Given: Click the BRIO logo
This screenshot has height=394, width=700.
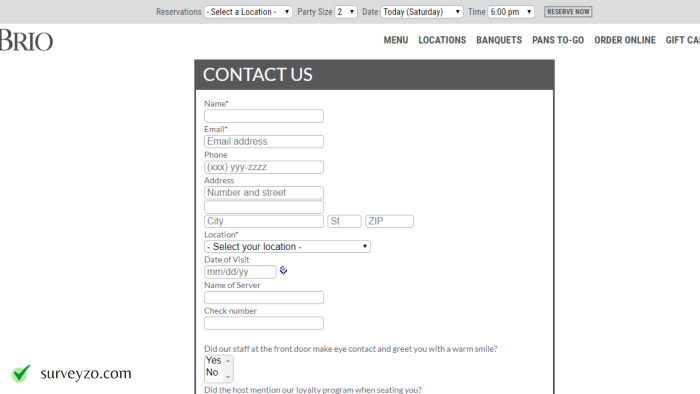Looking at the screenshot, I should coord(26,40).
